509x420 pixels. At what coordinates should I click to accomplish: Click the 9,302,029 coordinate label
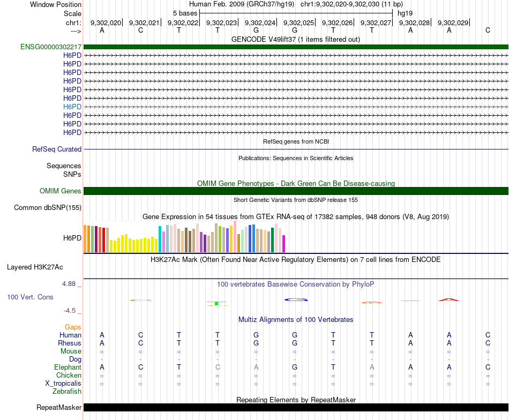453,22
